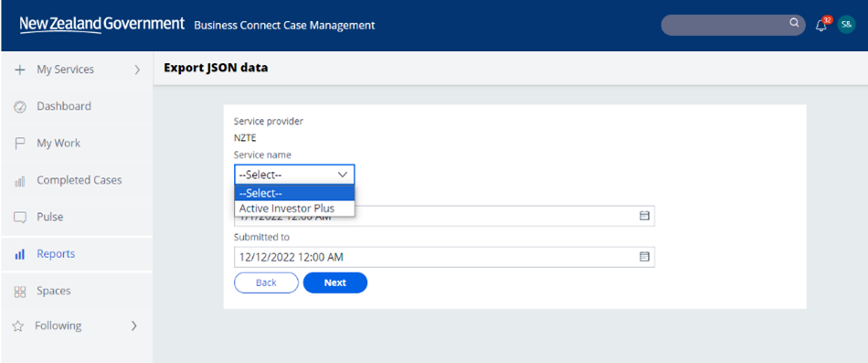Click the Service name label
The height and width of the screenshot is (363, 868).
[262, 155]
